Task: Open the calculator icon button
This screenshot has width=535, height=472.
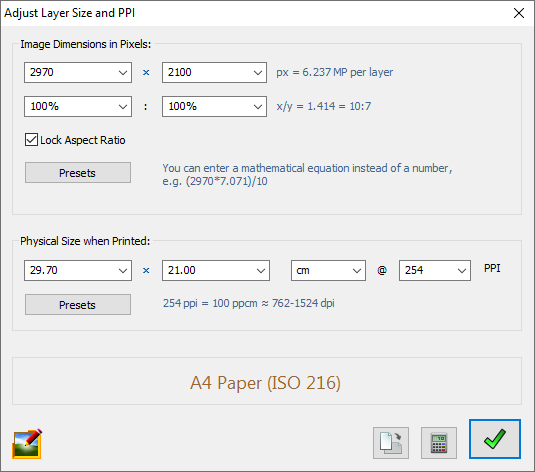Action: tap(439, 443)
